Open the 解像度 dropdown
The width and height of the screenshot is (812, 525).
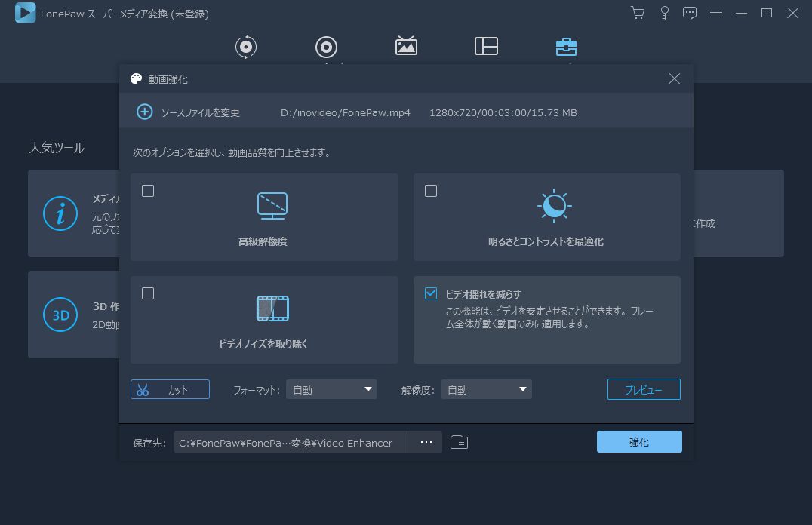(x=486, y=389)
